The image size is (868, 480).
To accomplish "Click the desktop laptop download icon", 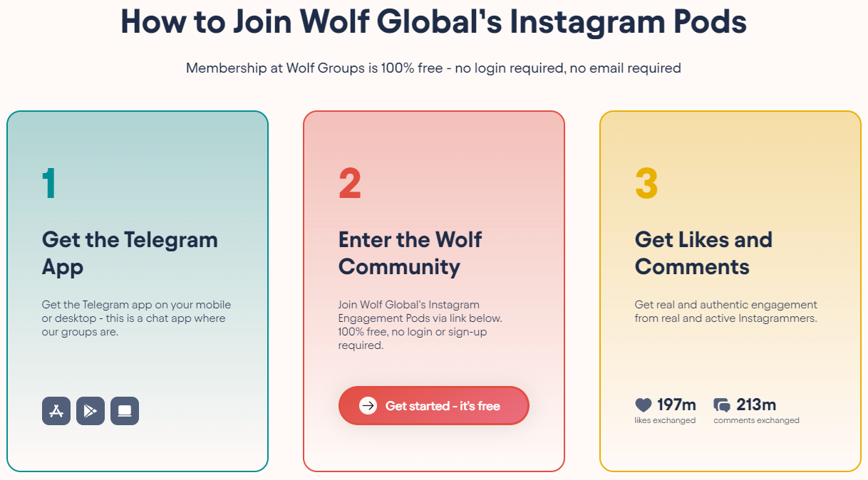I will click(125, 411).
